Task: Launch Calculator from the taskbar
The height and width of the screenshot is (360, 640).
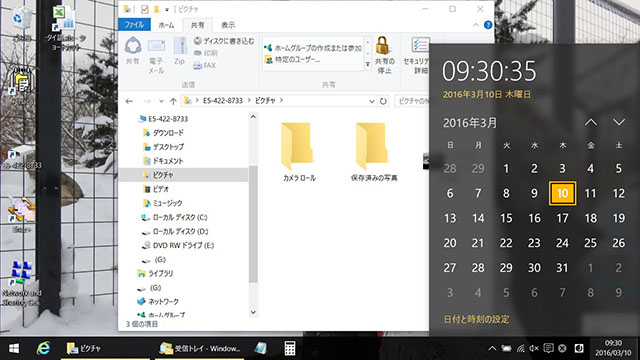Action: 290,348
